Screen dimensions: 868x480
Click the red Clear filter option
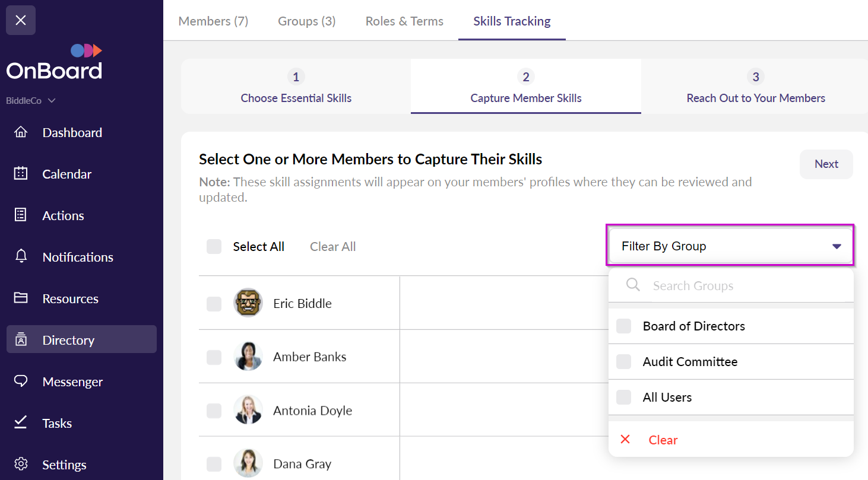(x=663, y=440)
